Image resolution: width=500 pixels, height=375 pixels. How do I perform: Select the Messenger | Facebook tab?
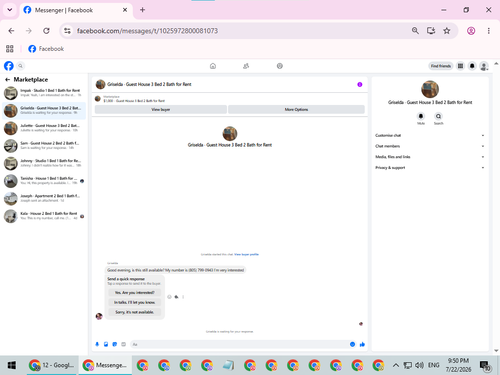(x=76, y=10)
